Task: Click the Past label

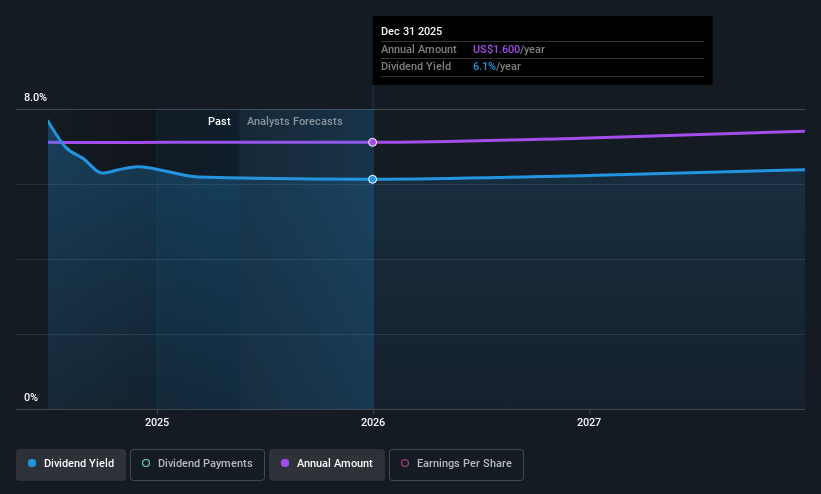Action: (x=219, y=121)
